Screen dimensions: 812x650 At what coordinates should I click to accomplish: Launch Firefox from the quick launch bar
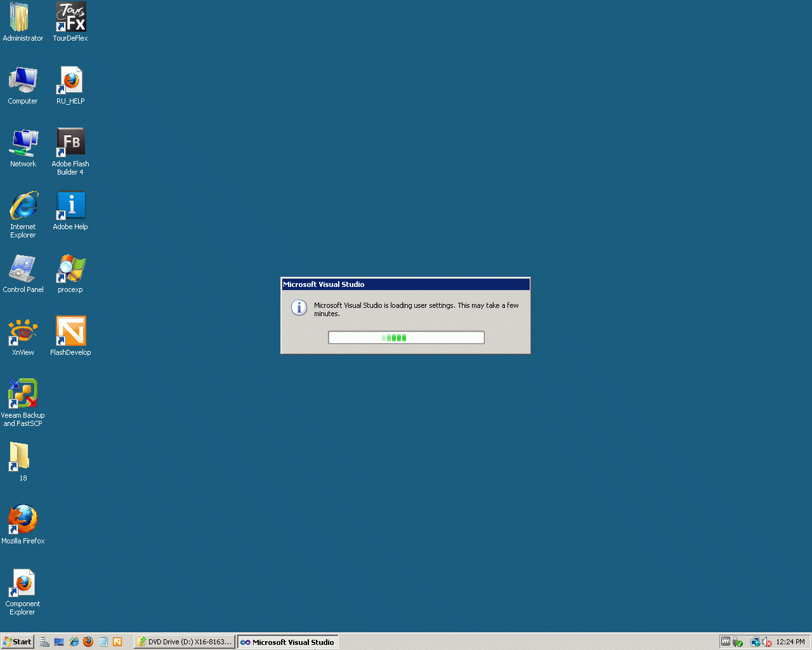(x=88, y=642)
